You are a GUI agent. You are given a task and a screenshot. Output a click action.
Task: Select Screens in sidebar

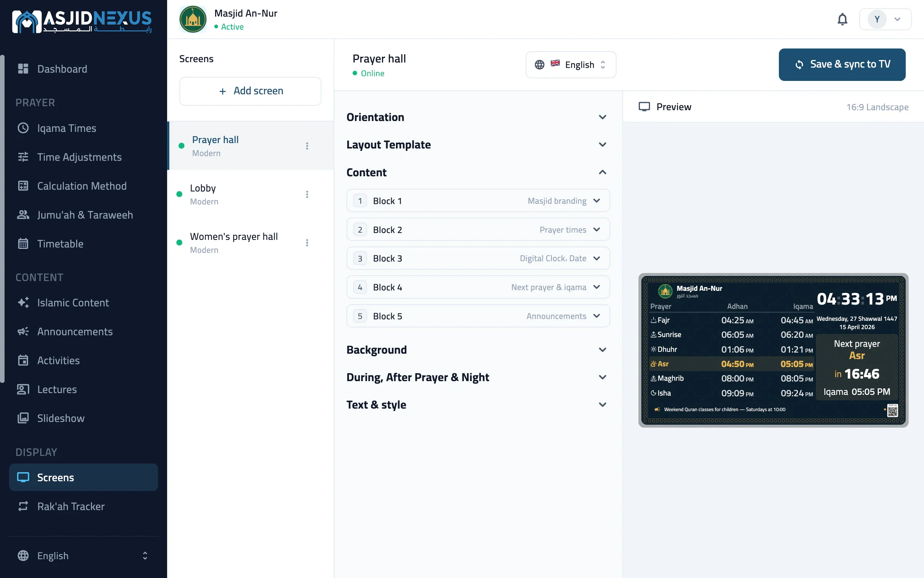tap(83, 478)
